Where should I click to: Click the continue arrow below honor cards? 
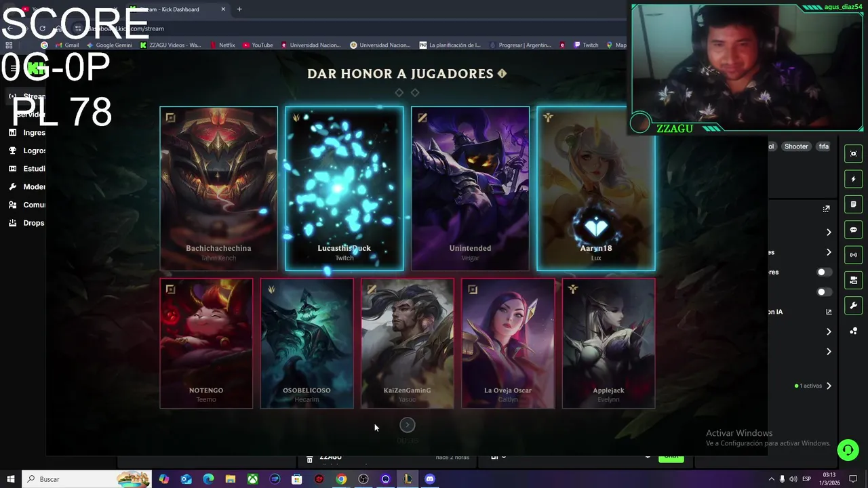[407, 425]
